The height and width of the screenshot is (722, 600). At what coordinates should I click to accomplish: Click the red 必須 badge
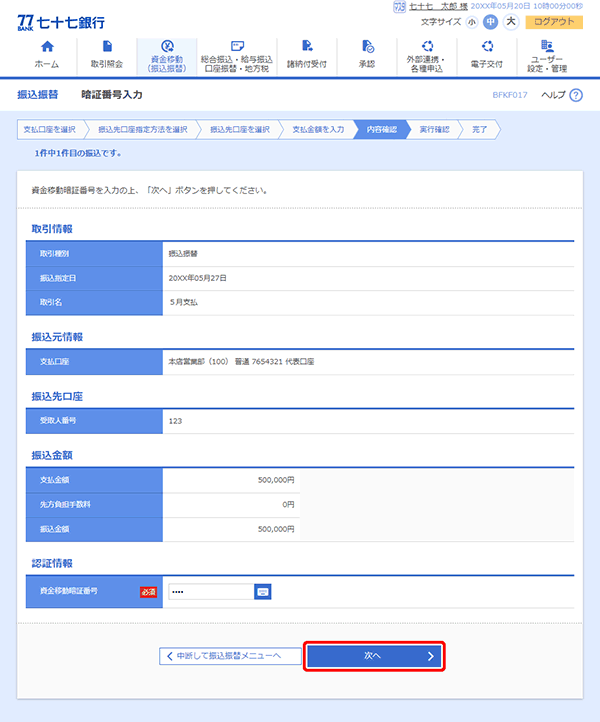148,592
